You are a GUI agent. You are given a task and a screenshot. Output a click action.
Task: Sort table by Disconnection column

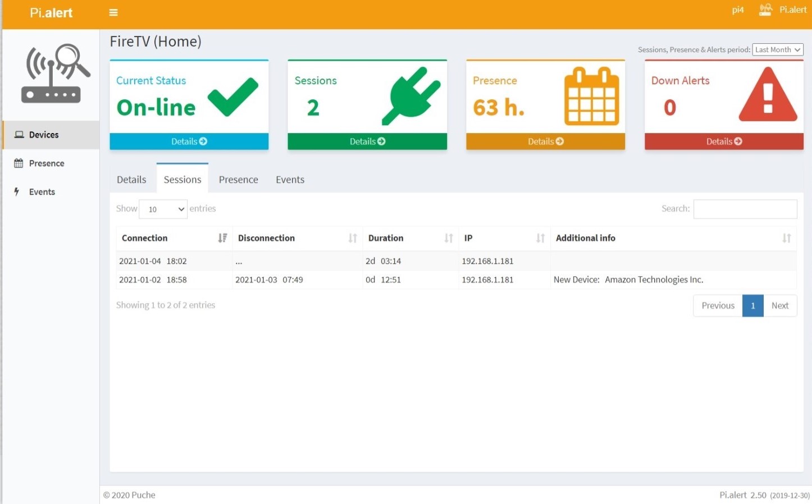coord(297,238)
